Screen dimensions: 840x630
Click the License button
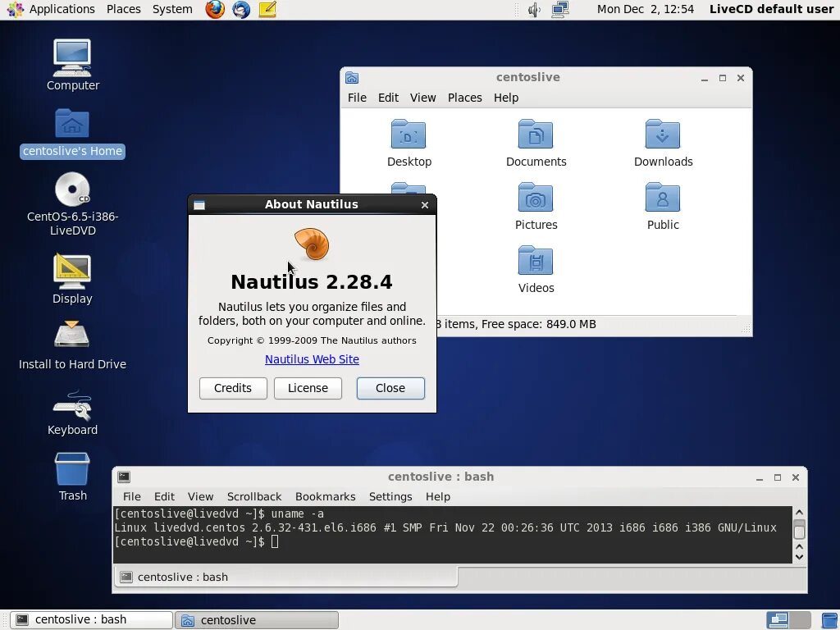[x=308, y=388]
